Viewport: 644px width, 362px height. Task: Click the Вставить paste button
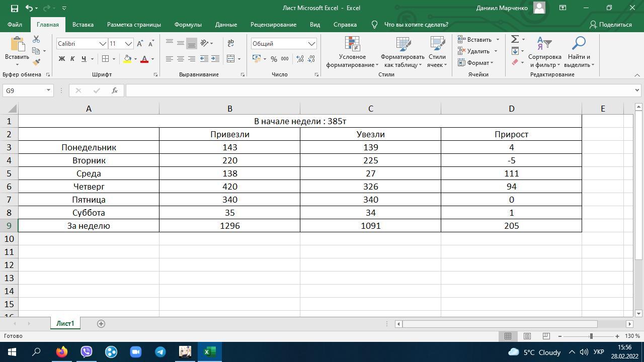(17, 51)
